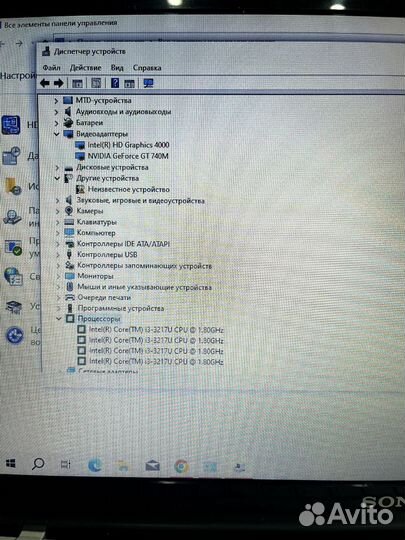Open the Файл menu

(52, 68)
